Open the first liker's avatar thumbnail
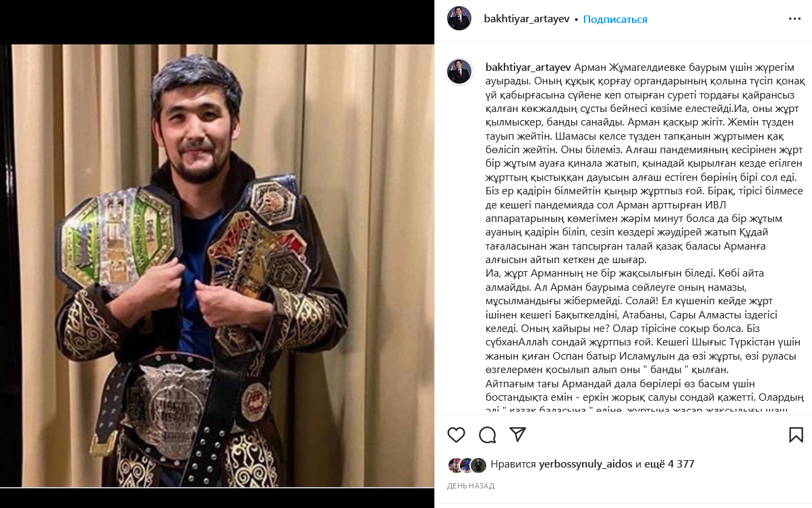This screenshot has width=812, height=508. pos(454,465)
